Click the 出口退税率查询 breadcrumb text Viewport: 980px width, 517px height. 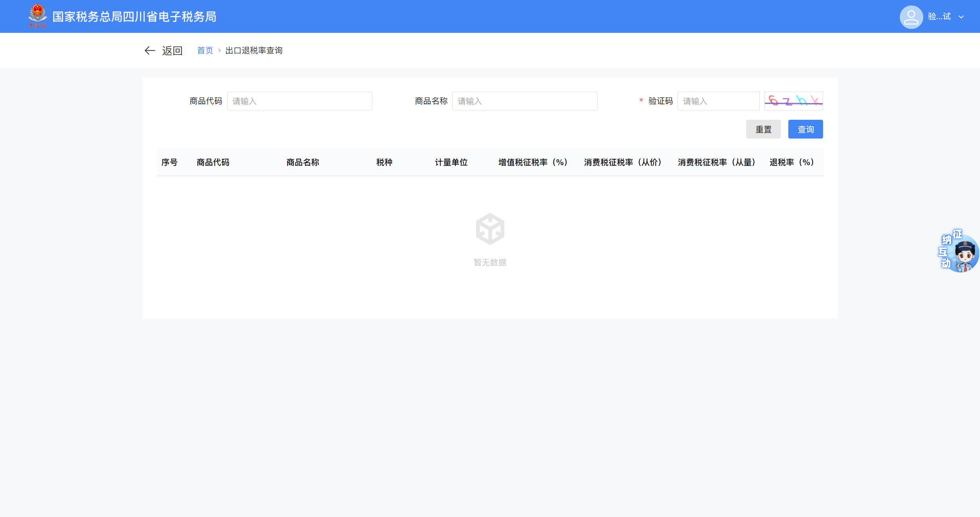click(254, 50)
